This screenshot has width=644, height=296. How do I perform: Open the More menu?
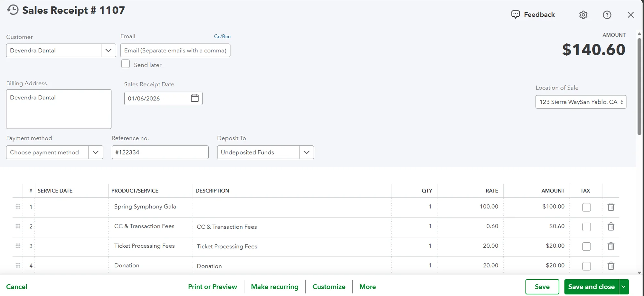[x=367, y=286]
